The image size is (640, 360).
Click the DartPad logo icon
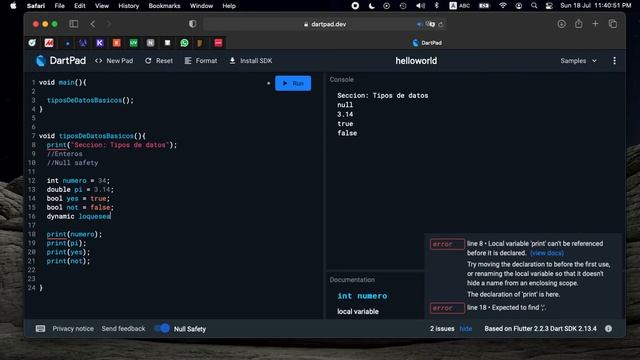coord(40,61)
